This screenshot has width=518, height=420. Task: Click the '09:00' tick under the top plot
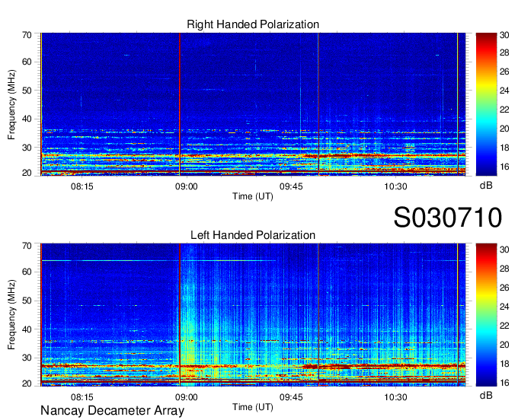[x=187, y=186]
